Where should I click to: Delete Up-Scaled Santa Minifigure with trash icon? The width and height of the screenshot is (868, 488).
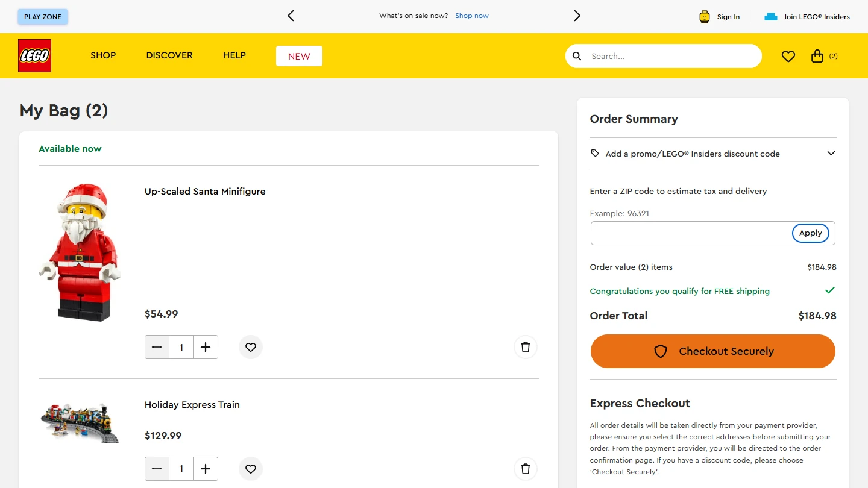525,347
